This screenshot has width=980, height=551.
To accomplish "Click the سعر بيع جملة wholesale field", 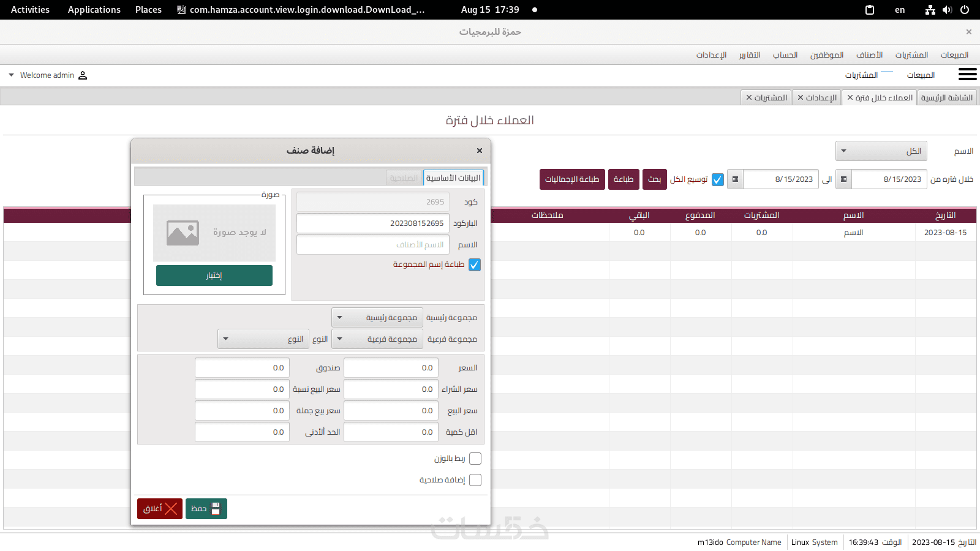I will pyautogui.click(x=243, y=411).
